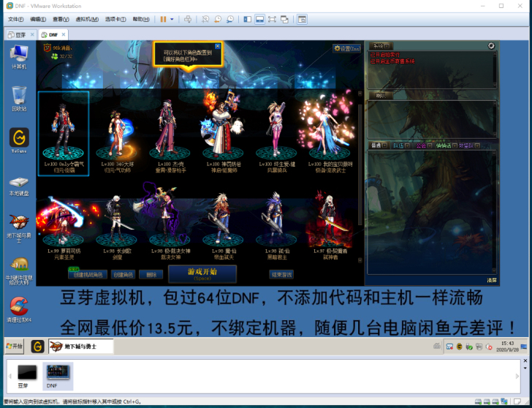Select the DNF thumbnail in bottom bar
The width and height of the screenshot is (532, 408).
(x=58, y=374)
